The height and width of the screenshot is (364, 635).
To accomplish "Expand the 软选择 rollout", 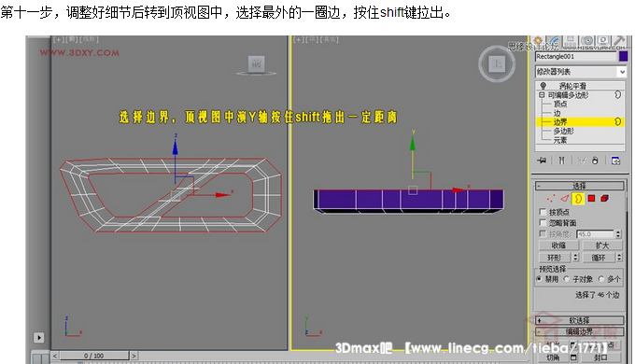I will (x=580, y=320).
